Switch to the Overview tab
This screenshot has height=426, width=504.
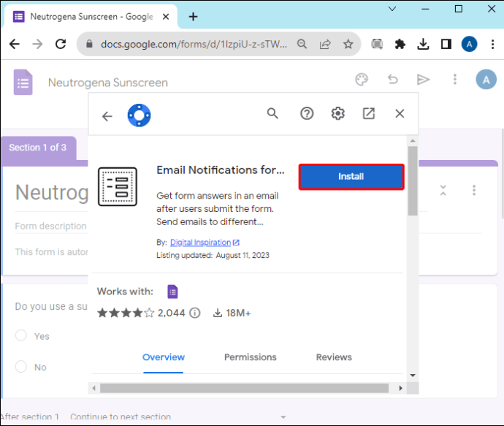(x=164, y=357)
